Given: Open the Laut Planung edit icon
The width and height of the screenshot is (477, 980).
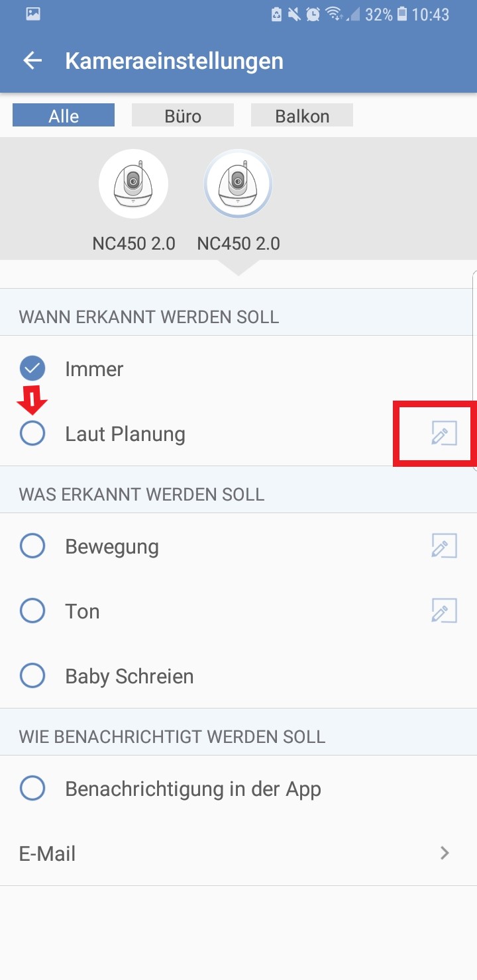Looking at the screenshot, I should (x=444, y=434).
